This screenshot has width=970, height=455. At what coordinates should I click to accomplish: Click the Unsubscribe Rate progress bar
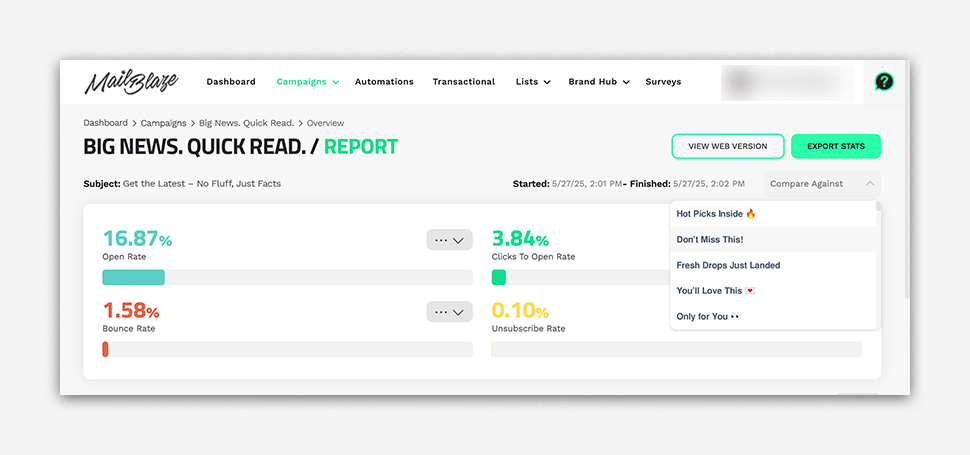(x=677, y=349)
